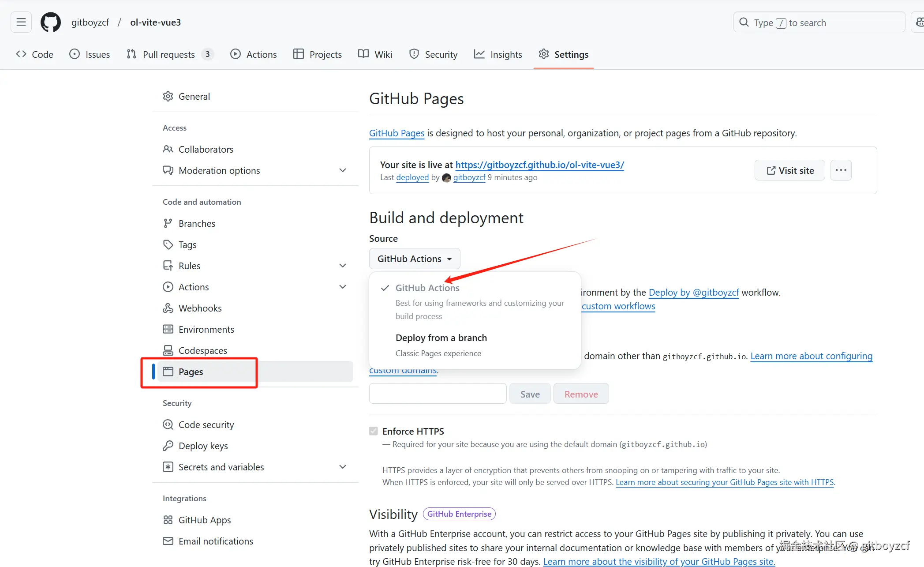This screenshot has width=924, height=567.
Task: Expand the Rules section chevron
Action: (343, 265)
